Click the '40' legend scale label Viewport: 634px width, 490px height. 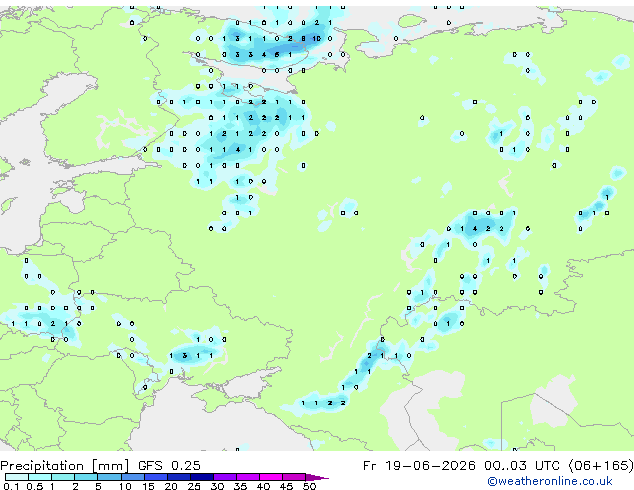click(263, 486)
